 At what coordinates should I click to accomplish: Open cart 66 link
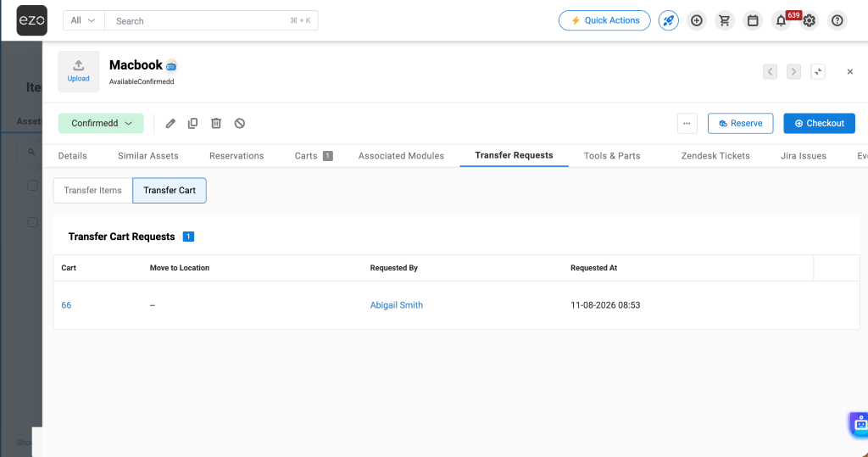[66, 305]
